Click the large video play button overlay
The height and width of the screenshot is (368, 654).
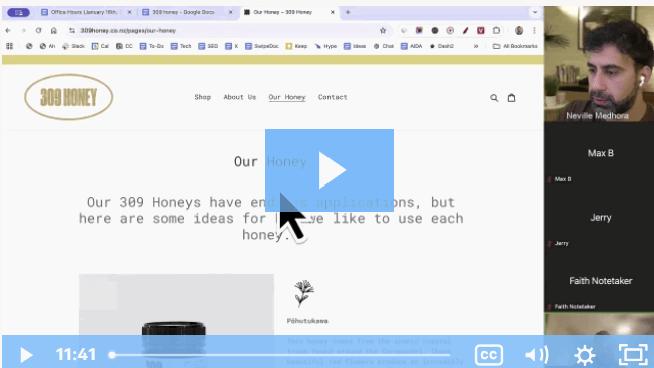click(x=329, y=170)
